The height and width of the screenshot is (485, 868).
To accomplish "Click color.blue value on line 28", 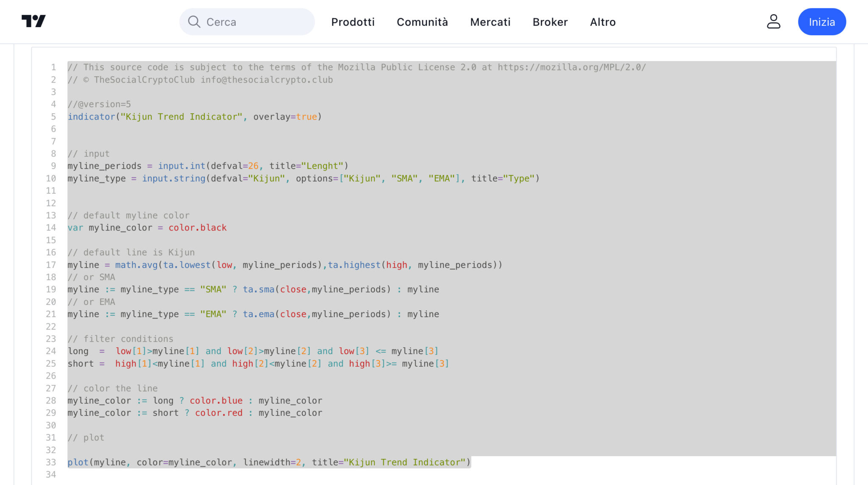I will tap(216, 401).
